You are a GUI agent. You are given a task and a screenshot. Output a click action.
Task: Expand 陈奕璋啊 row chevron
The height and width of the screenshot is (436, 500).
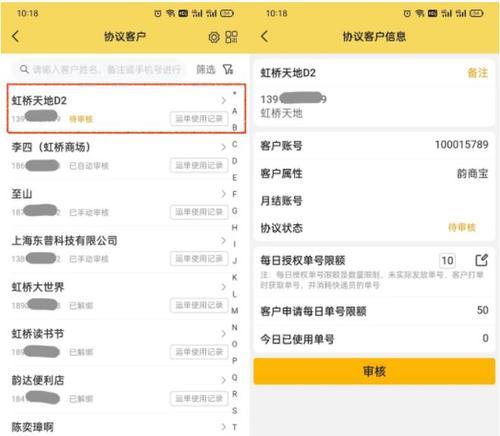[x=224, y=427]
